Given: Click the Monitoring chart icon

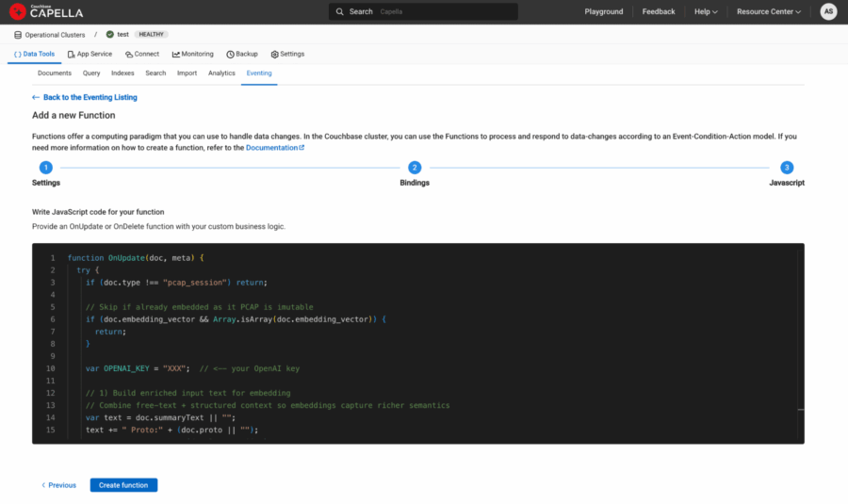Looking at the screenshot, I should click(176, 54).
